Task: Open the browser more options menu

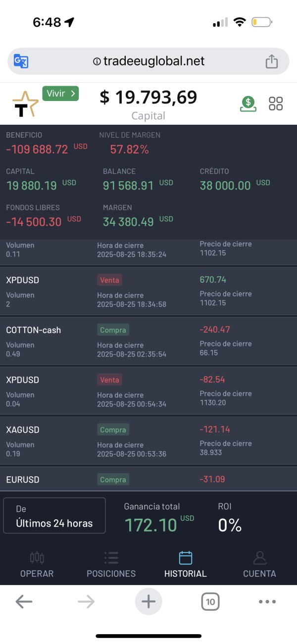Action: 267,602
